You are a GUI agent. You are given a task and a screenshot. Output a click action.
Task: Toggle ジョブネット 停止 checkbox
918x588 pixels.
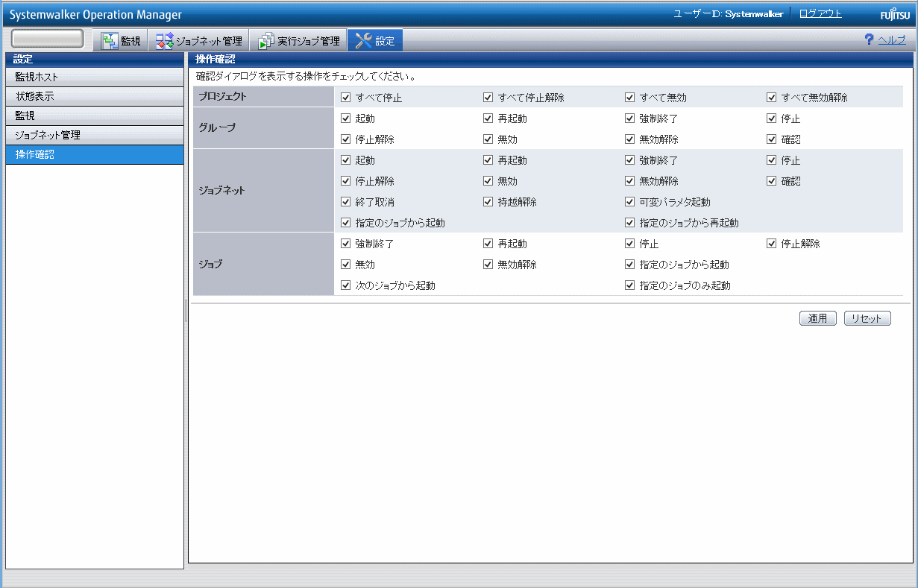pyautogui.click(x=772, y=159)
